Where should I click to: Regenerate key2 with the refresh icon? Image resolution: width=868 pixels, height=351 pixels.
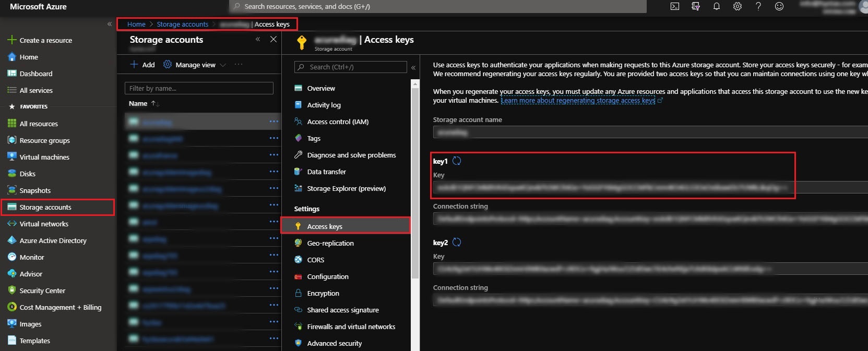click(457, 242)
